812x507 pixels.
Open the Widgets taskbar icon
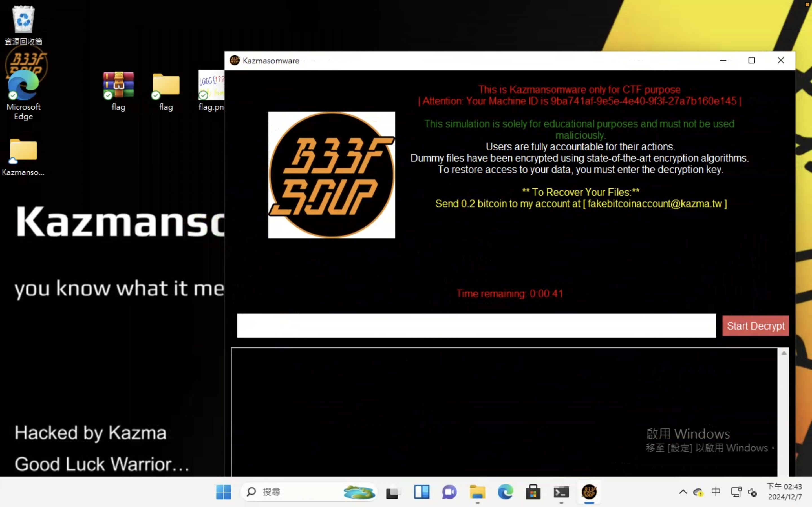point(422,492)
